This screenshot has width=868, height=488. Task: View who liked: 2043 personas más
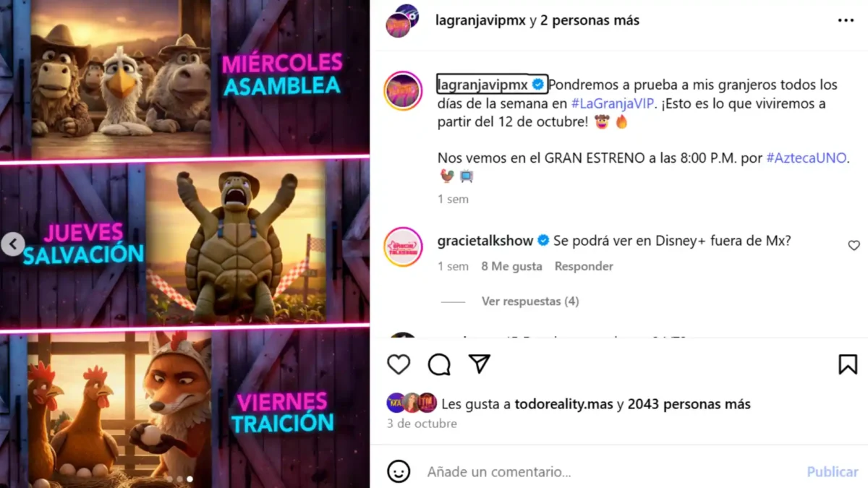point(689,405)
